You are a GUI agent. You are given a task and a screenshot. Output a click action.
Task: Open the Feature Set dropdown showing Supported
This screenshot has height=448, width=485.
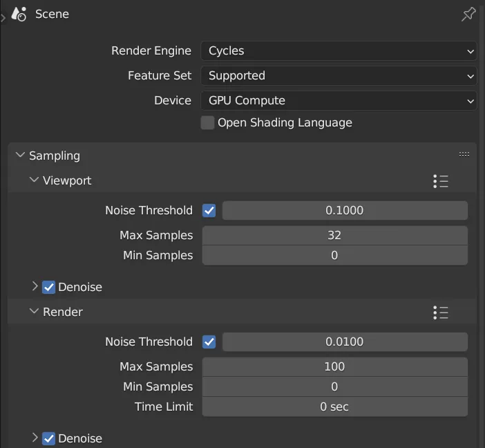339,76
